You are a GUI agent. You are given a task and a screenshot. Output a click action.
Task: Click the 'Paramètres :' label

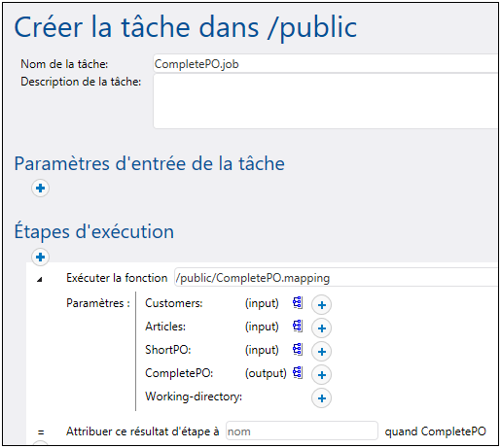98,303
